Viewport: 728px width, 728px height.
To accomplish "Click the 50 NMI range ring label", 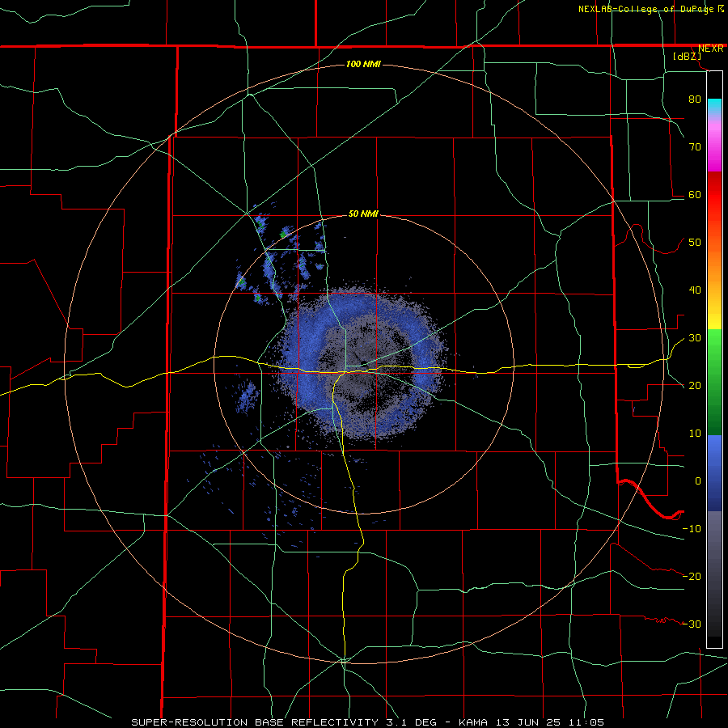I will [x=363, y=214].
